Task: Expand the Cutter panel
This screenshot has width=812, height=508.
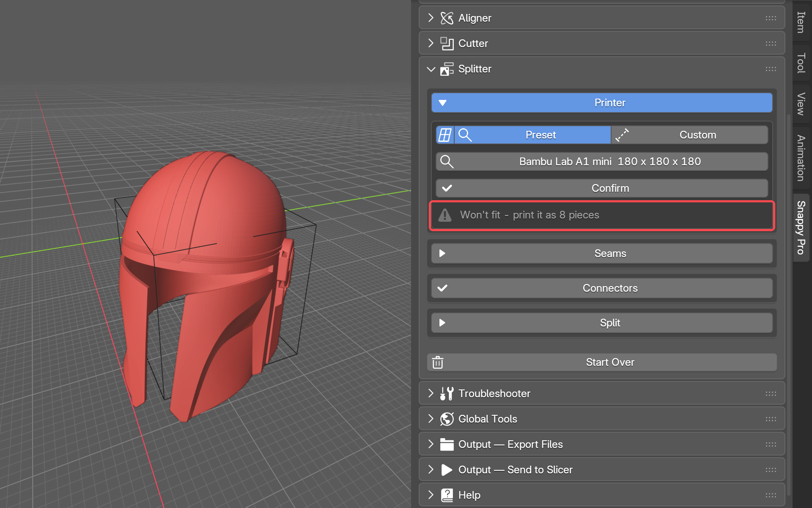Action: (x=431, y=43)
